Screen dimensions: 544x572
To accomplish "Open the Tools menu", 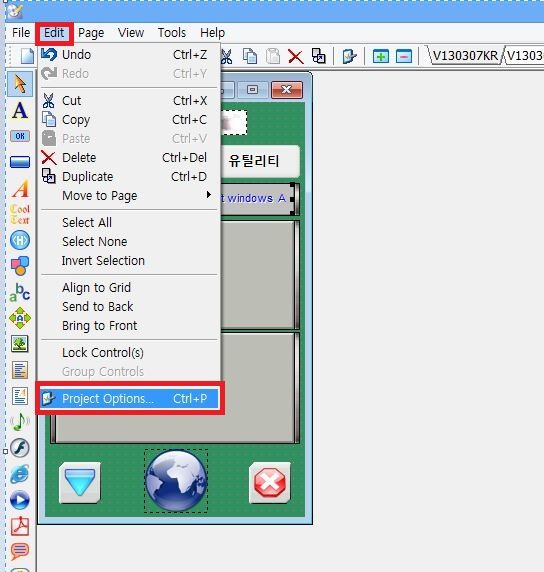I will coord(172,33).
